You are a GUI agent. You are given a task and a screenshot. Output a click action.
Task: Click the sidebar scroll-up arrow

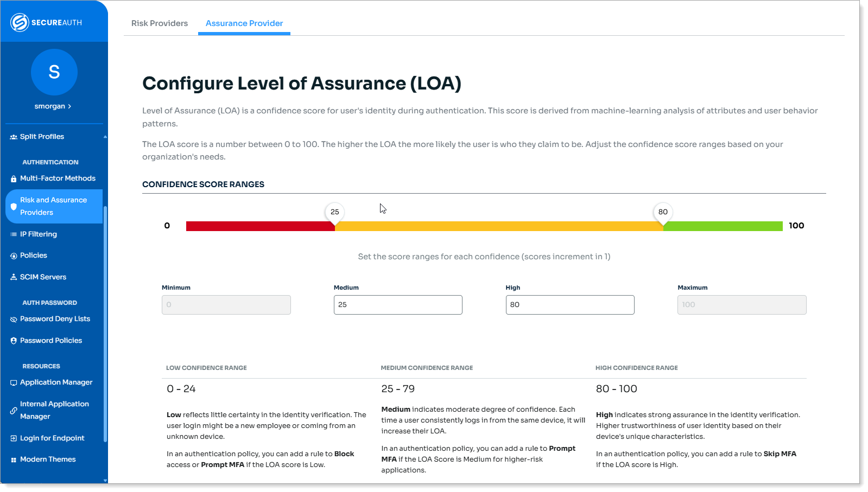[105, 137]
